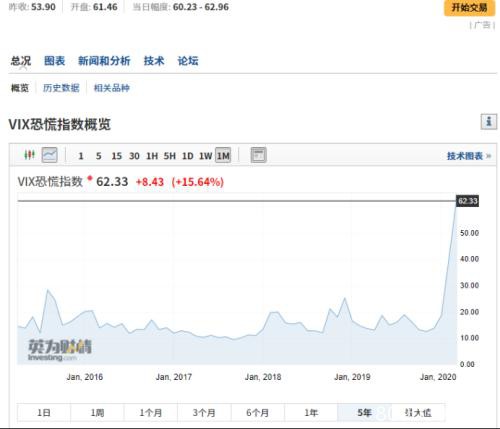Switch to candlestick chart type icon
The height and width of the screenshot is (429, 500).
(x=29, y=155)
